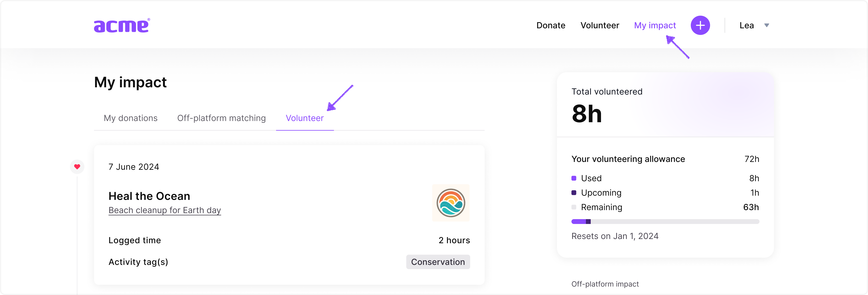
Task: Click the grey Remaining legend swatch
Action: pyautogui.click(x=574, y=207)
